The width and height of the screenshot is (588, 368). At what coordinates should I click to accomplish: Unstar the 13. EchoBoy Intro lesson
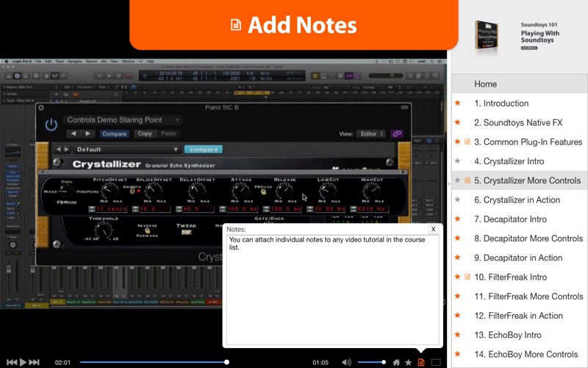457,335
